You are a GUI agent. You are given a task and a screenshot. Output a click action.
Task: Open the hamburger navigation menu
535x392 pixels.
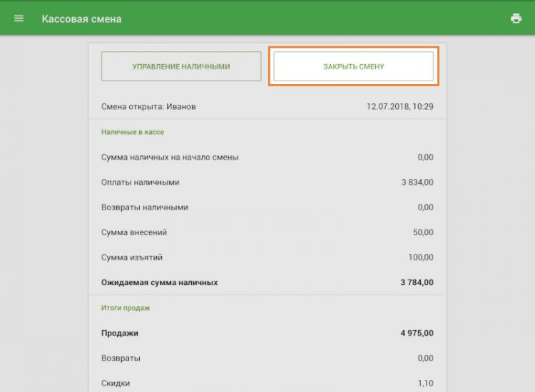(x=19, y=19)
